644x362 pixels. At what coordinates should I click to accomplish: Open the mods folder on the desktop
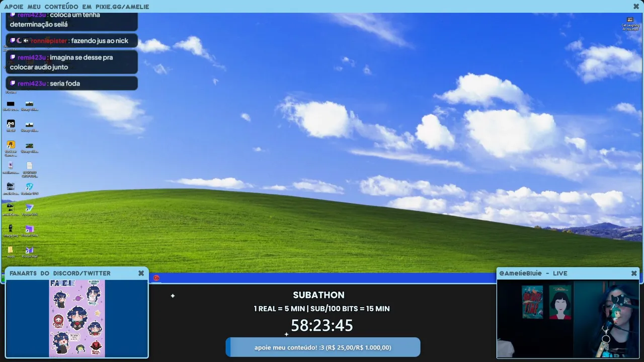point(11,252)
